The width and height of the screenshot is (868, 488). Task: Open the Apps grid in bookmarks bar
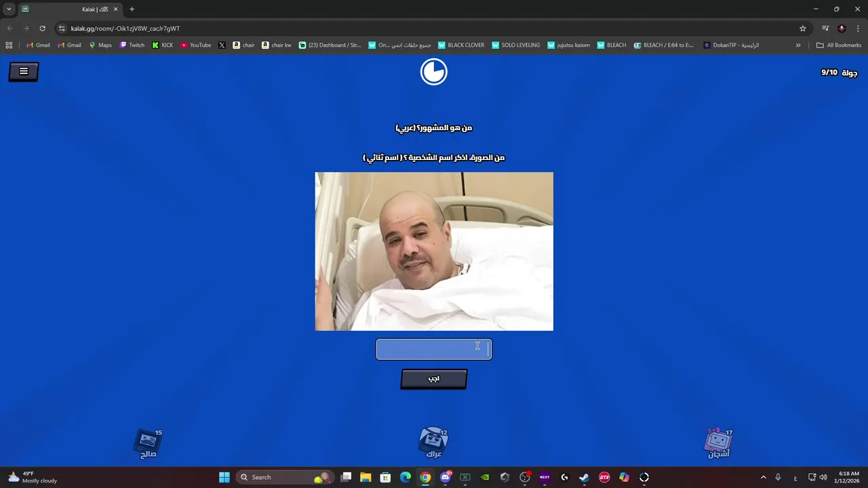pyautogui.click(x=9, y=45)
